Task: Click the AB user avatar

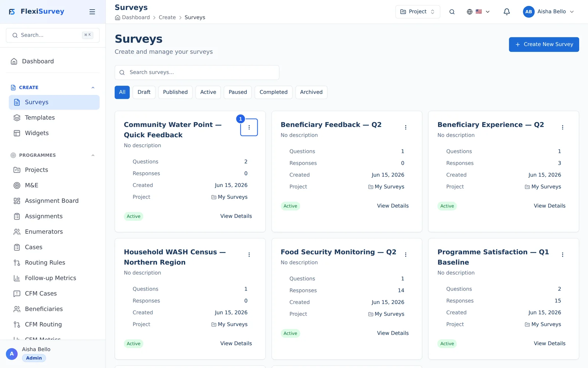Action: (x=529, y=12)
